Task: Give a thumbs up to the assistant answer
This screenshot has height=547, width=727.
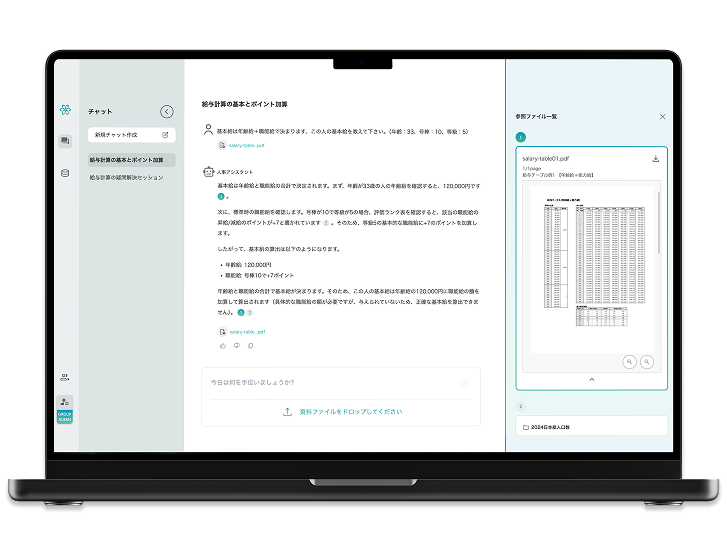Action: pyautogui.click(x=223, y=346)
